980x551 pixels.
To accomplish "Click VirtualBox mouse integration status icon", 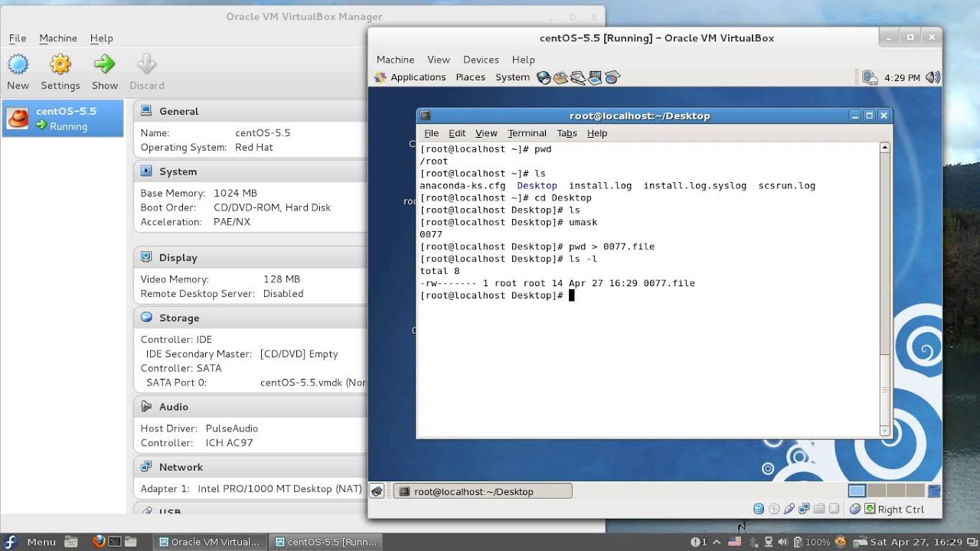I will (855, 509).
